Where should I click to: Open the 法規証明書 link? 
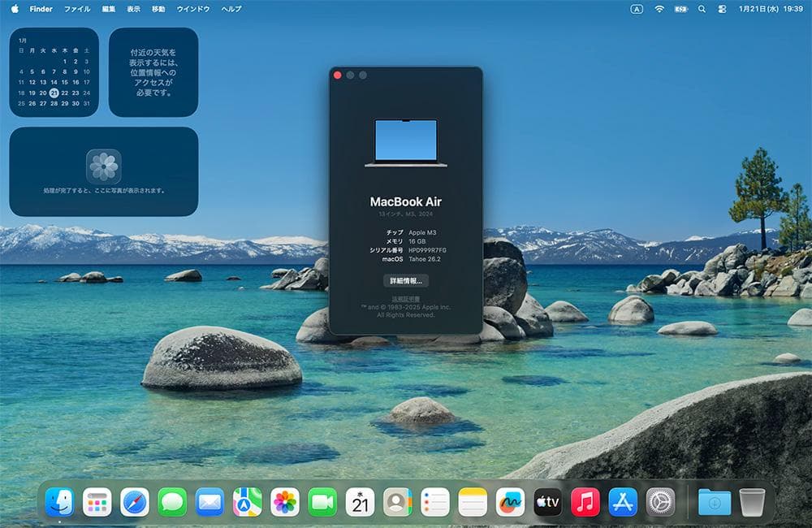(405, 299)
